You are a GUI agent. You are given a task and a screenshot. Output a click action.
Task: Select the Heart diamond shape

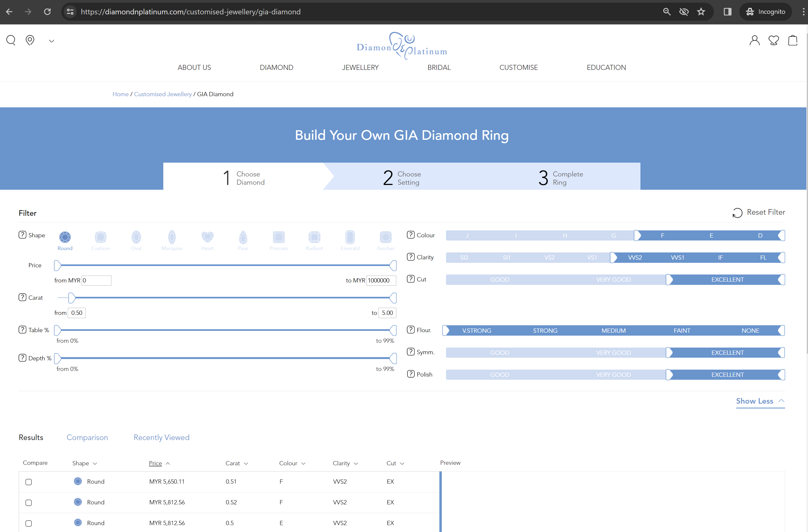(x=207, y=240)
